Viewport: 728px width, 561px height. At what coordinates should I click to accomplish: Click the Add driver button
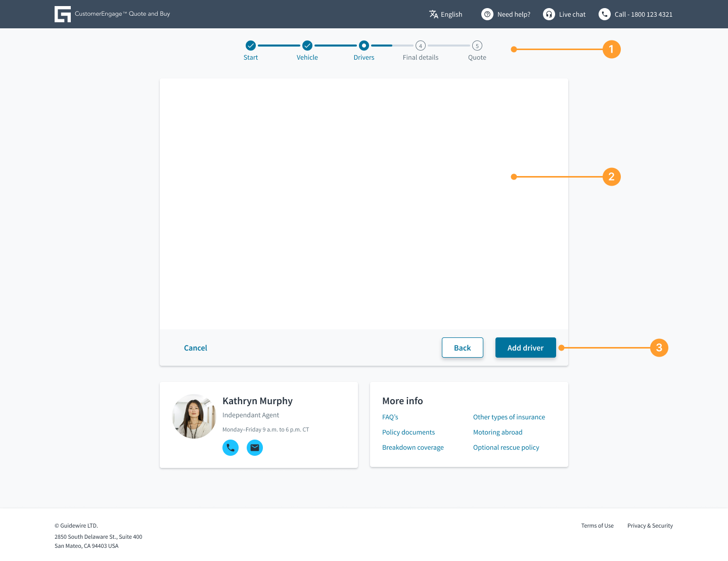(526, 348)
